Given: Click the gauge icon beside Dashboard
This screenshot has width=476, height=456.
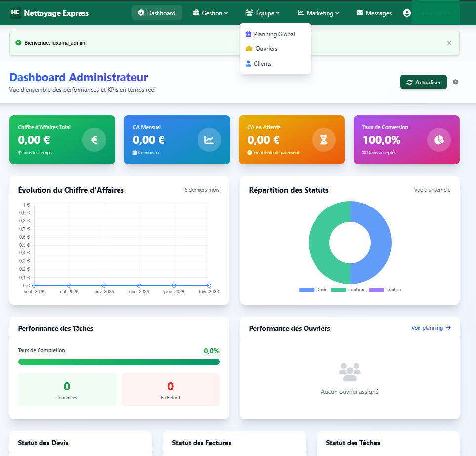Looking at the screenshot, I should [x=141, y=13].
